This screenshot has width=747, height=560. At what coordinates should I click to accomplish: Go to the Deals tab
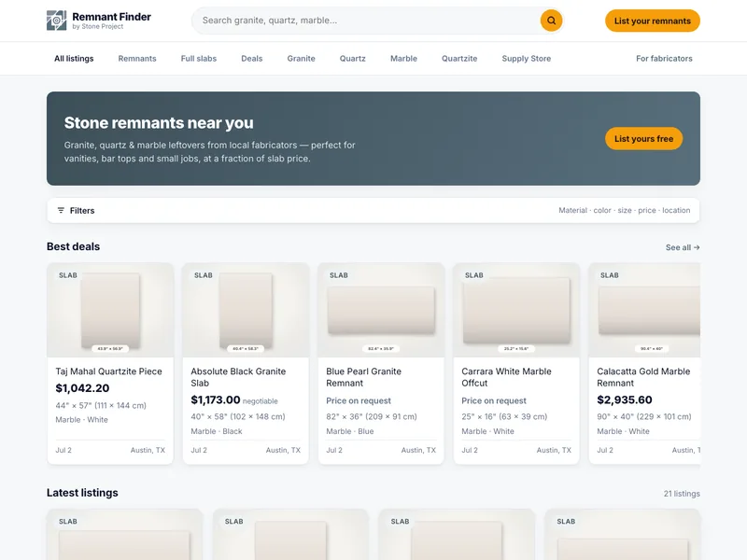251,59
